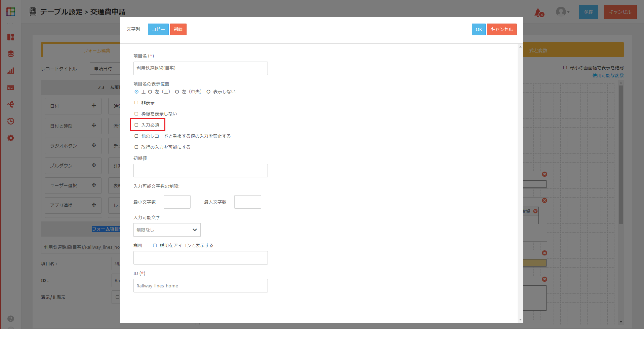Screen dimensions: 644x350
Task: Click the 項目名 input field in dialog
Action: (201, 68)
